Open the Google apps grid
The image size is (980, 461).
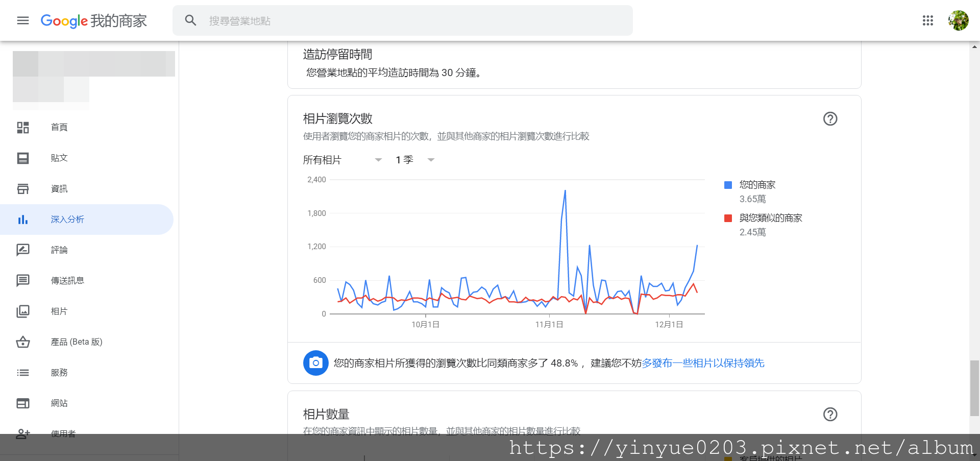[x=928, y=20]
